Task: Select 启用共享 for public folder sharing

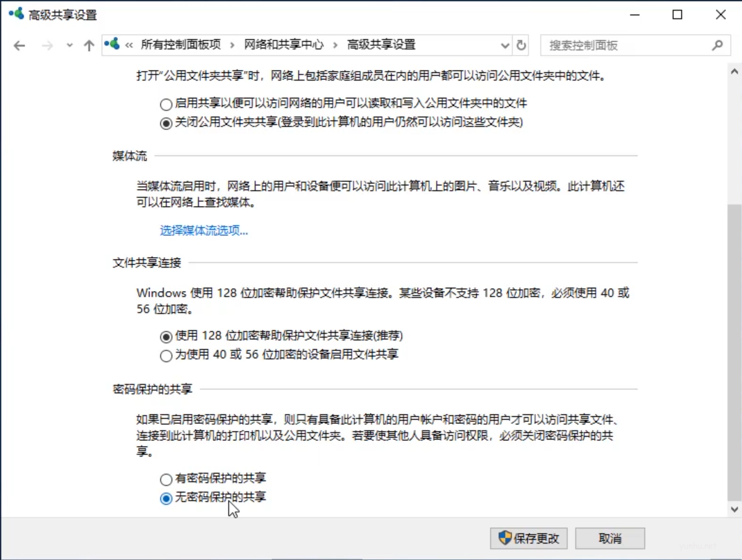Action: [x=166, y=105]
